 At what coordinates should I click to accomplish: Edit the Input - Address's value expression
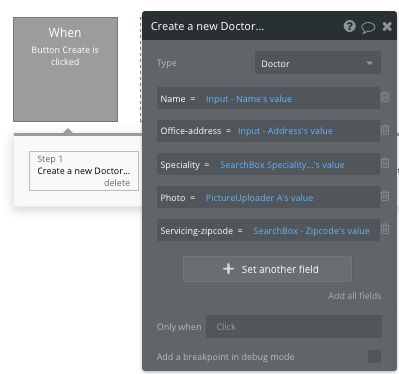pyautogui.click(x=285, y=131)
